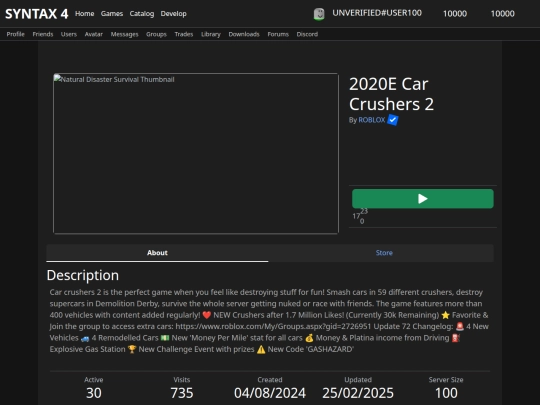Open Trades page
The image size is (540, 405).
(184, 34)
